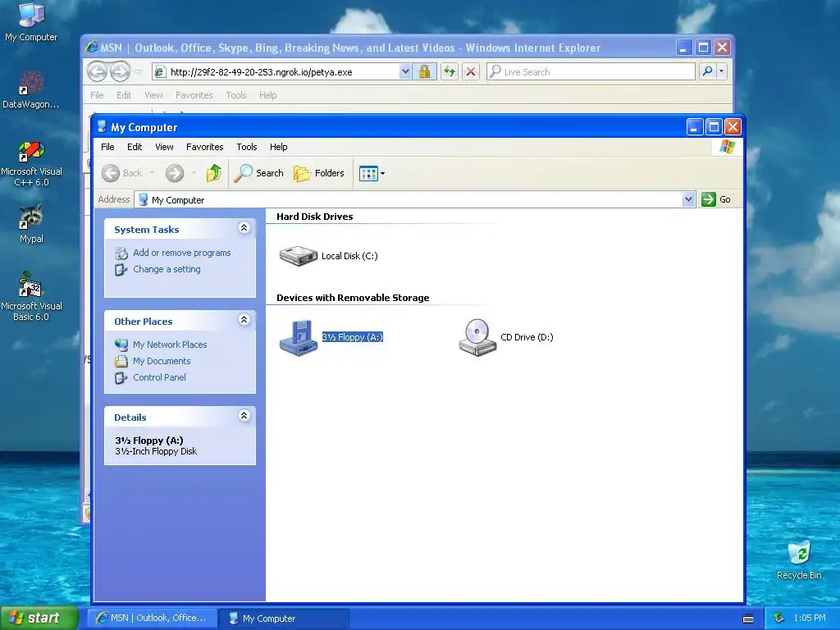Select DataWagon desktop shortcut

[x=31, y=89]
